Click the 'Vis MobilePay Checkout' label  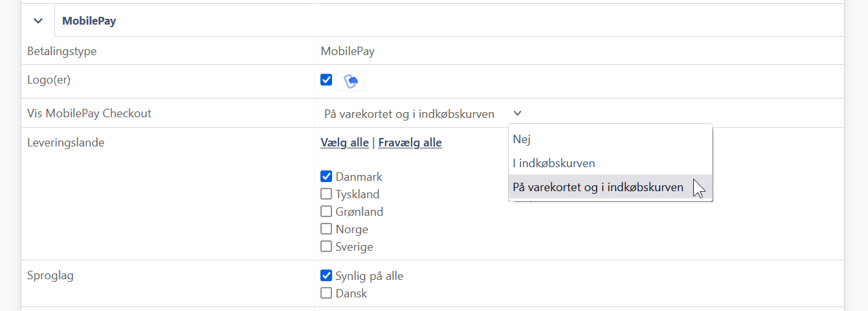(89, 113)
